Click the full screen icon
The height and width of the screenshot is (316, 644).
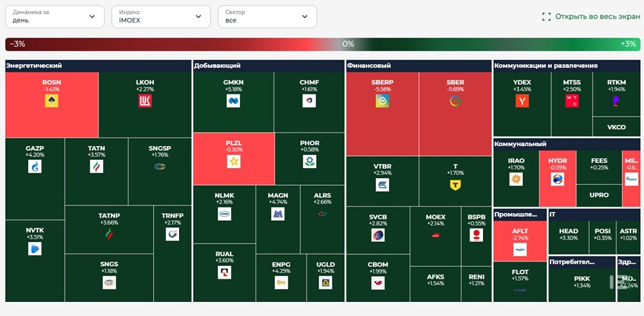coord(546,17)
